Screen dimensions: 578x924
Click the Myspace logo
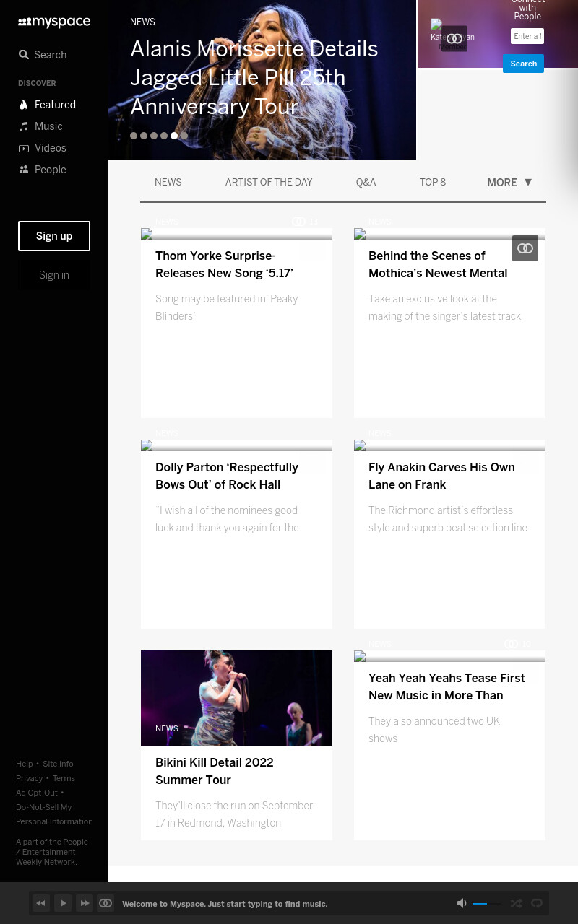pyautogui.click(x=54, y=22)
